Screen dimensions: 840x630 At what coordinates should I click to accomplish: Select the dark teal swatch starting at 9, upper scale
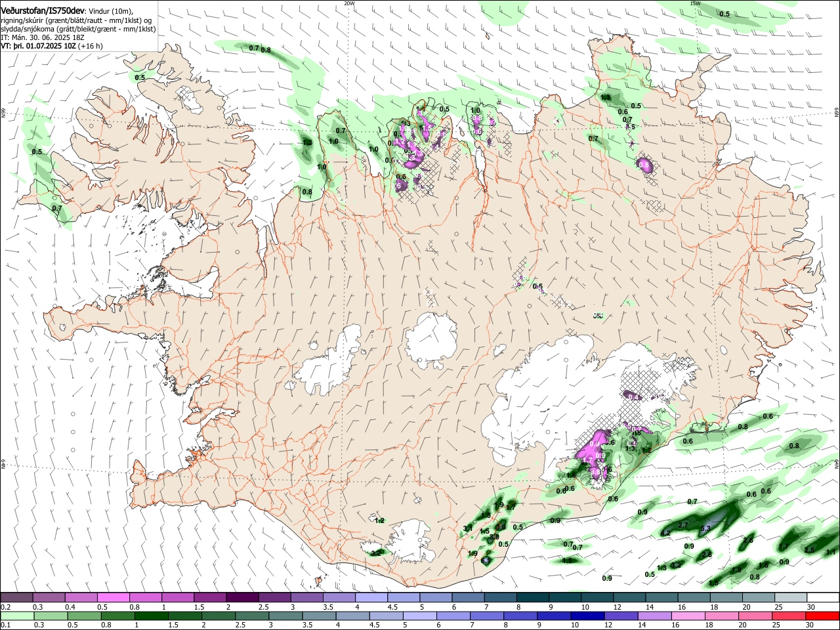tap(564, 597)
